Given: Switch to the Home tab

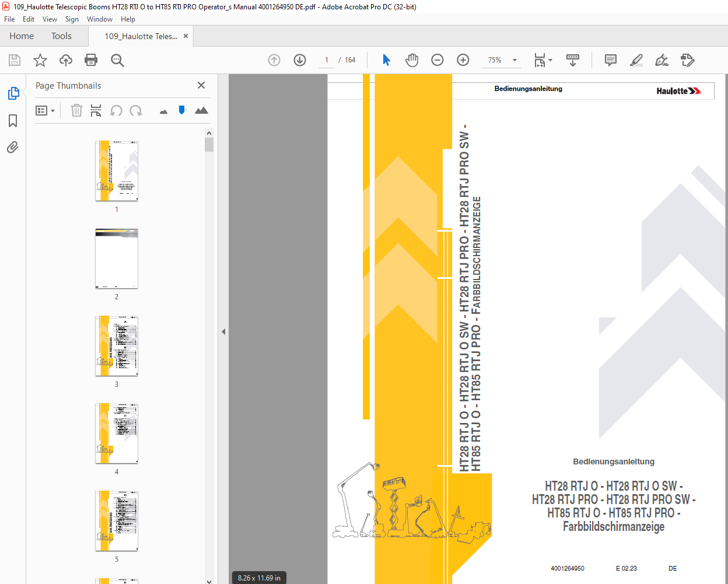Looking at the screenshot, I should tap(22, 36).
